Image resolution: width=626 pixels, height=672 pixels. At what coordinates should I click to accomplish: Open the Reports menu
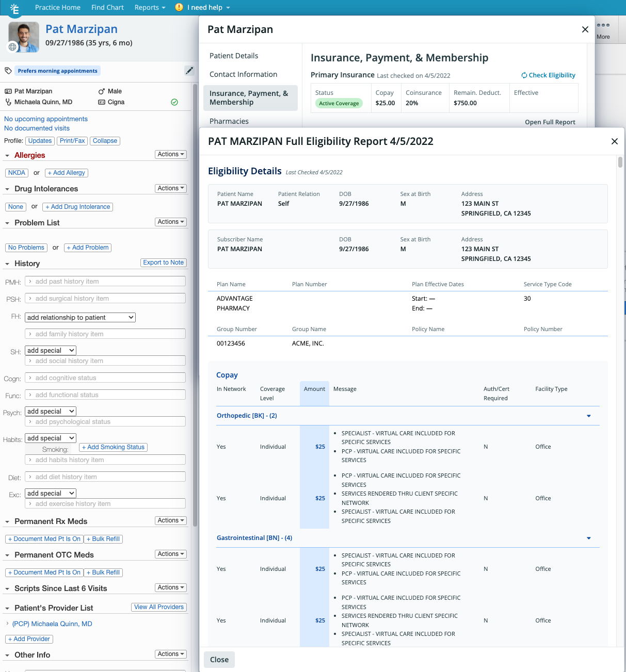[150, 7]
